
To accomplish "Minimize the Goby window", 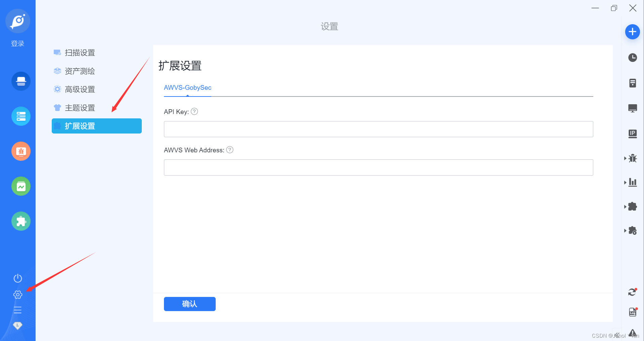I will (x=595, y=8).
